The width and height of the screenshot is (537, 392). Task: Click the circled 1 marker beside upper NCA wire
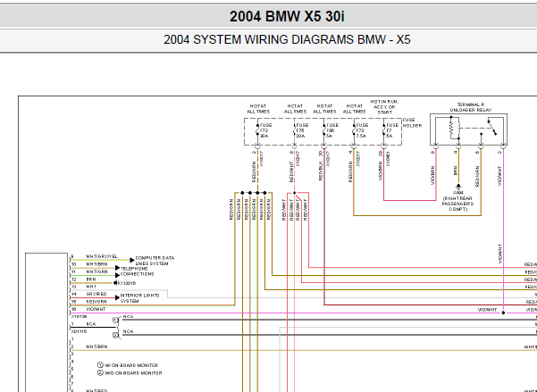coord(115,320)
